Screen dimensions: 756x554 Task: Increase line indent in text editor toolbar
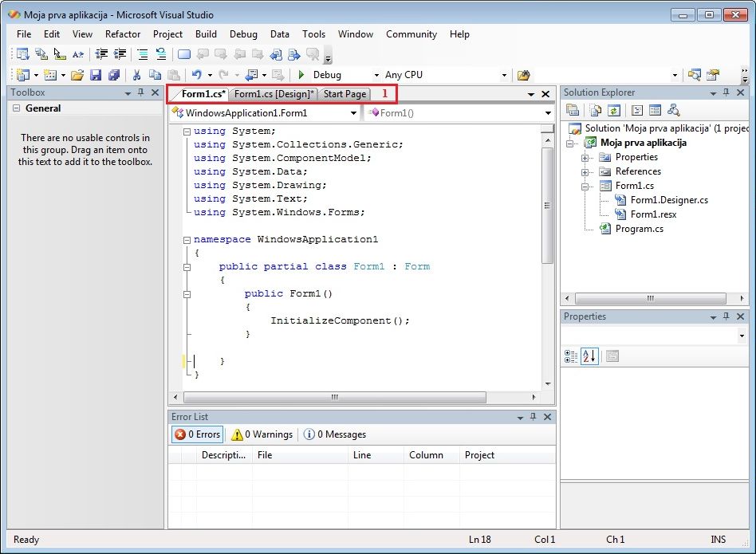click(x=120, y=54)
